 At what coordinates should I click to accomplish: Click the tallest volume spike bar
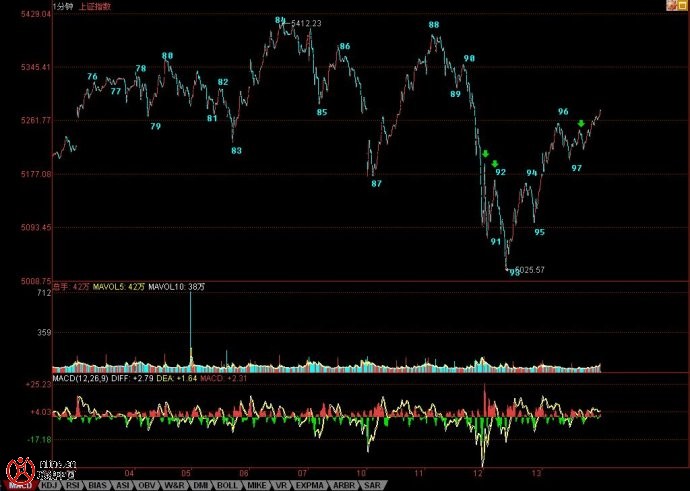tap(190, 330)
